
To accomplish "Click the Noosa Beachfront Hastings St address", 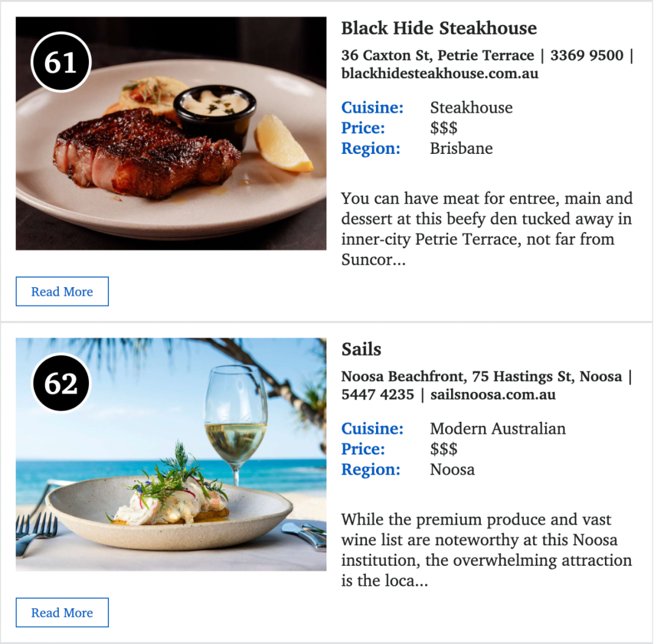I will coord(481,376).
